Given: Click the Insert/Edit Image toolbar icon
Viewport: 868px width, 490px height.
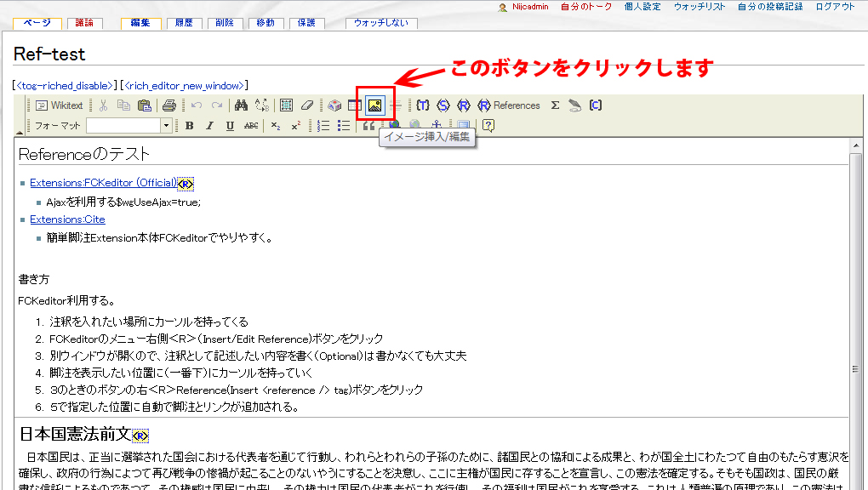Looking at the screenshot, I should (374, 105).
